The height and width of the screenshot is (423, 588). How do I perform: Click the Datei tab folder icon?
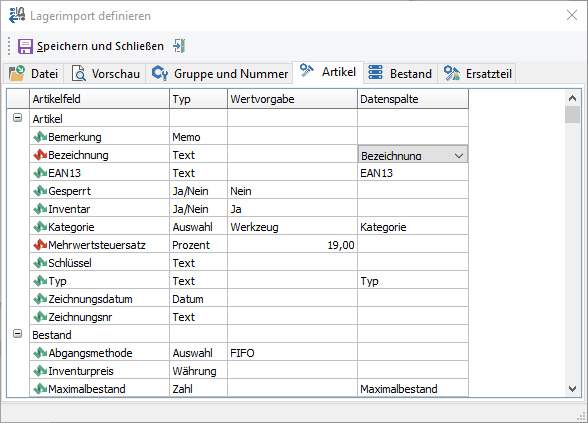(17, 73)
